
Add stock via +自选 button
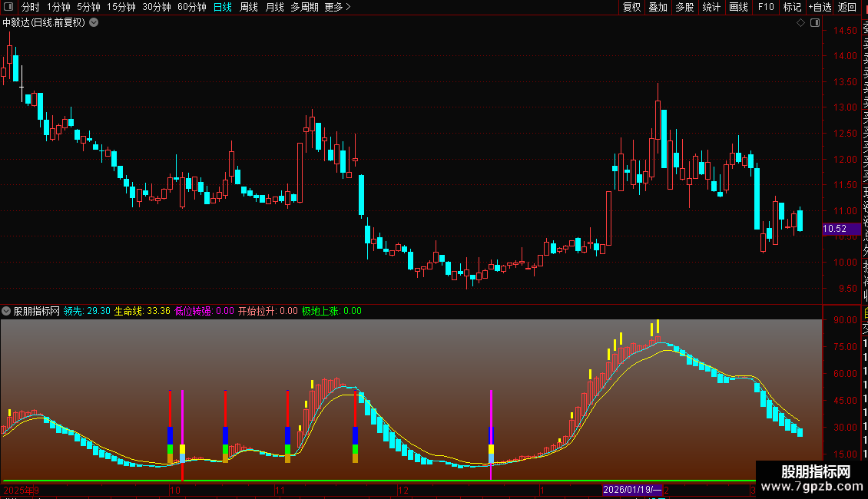(820, 7)
